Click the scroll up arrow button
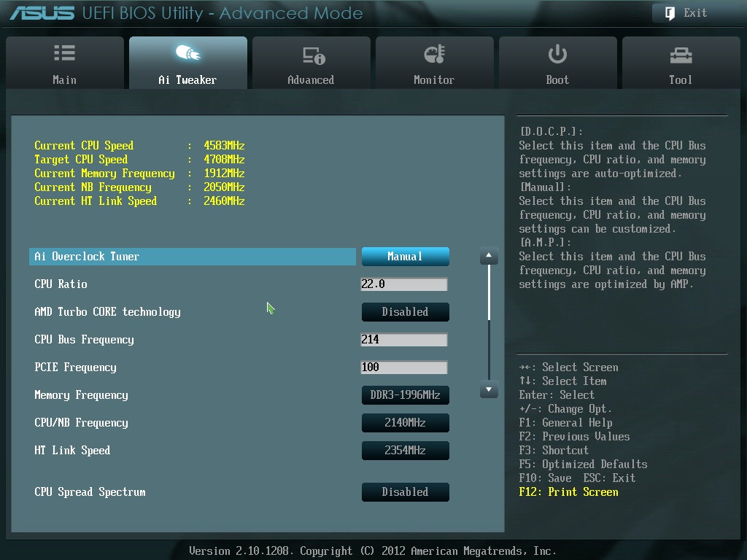The image size is (747, 560). pyautogui.click(x=489, y=256)
